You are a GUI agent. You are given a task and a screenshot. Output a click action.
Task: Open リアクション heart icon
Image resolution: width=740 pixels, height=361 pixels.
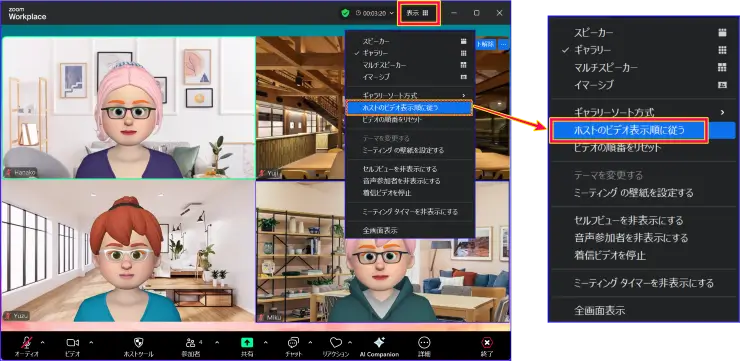(x=336, y=343)
